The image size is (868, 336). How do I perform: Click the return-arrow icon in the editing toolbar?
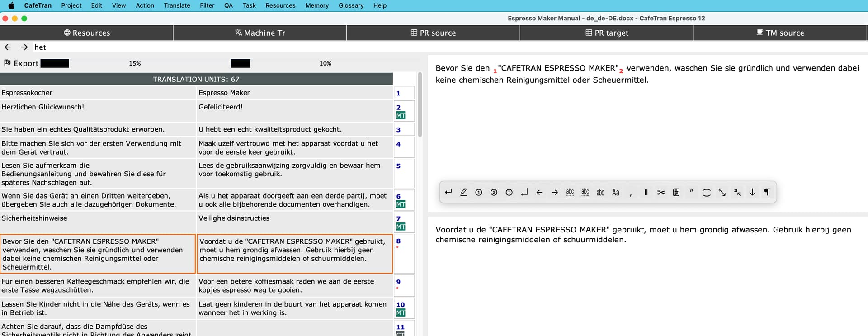[x=448, y=192]
